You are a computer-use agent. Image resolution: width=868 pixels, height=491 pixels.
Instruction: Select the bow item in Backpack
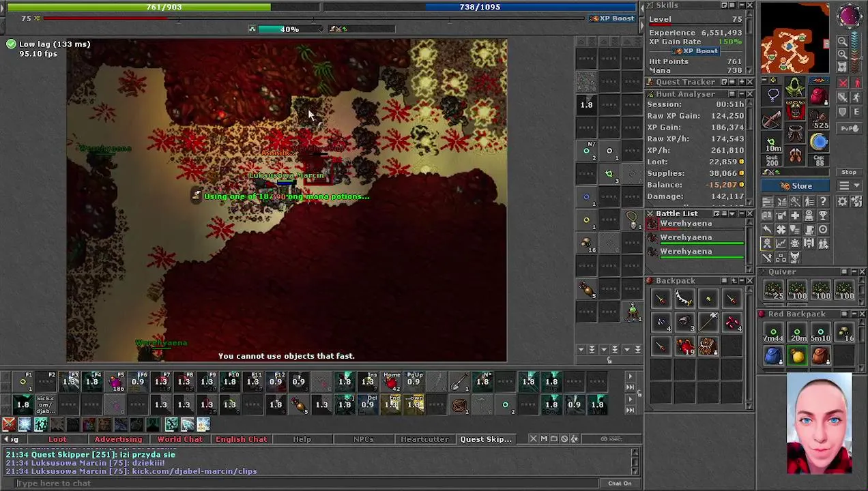tap(684, 299)
